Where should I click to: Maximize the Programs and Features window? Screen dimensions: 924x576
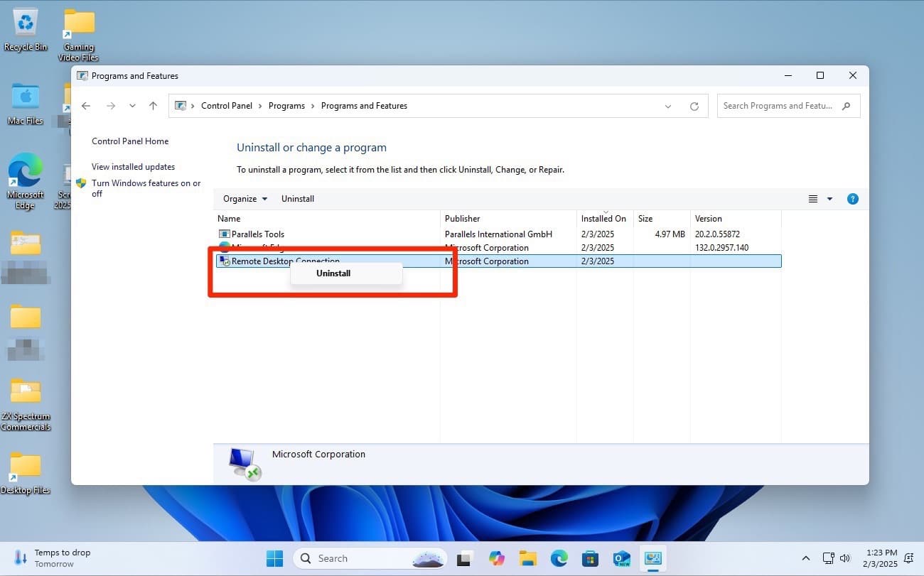coord(820,76)
